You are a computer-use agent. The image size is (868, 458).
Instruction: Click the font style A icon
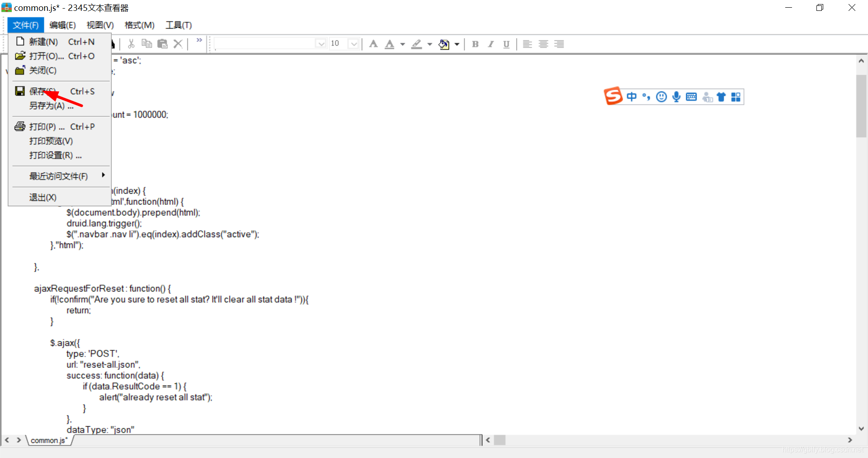(x=373, y=44)
